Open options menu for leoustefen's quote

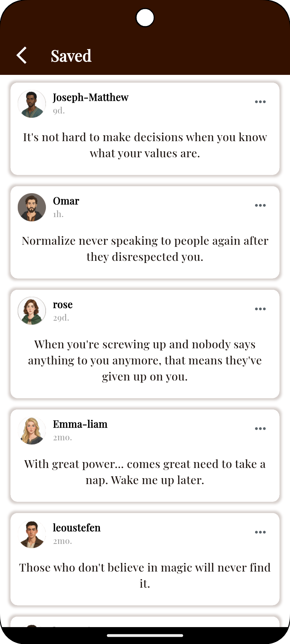pyautogui.click(x=260, y=532)
